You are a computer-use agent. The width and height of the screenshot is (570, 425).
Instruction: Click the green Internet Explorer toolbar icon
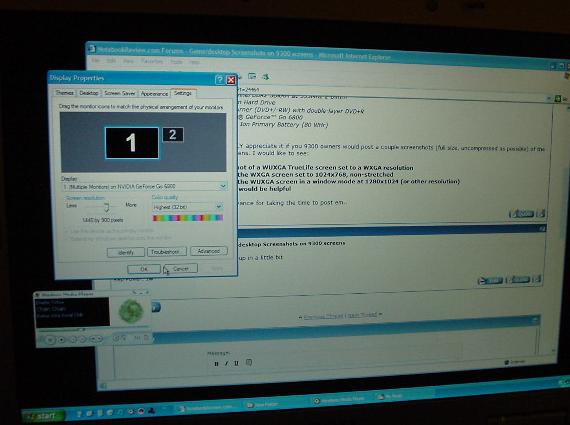click(266, 76)
